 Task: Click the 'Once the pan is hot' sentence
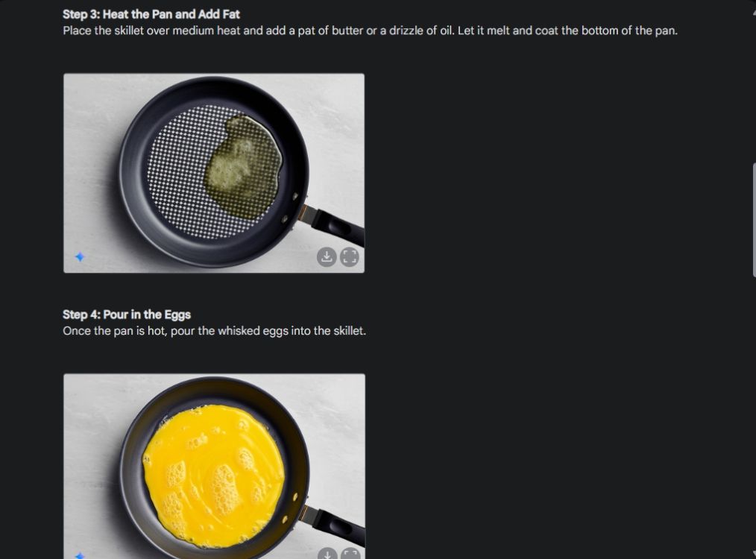coord(214,331)
